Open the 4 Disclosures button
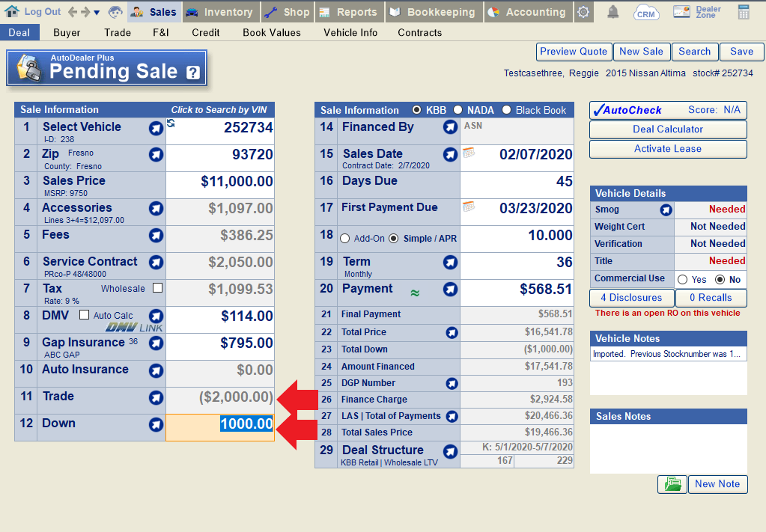This screenshot has width=766, height=532. tap(631, 297)
